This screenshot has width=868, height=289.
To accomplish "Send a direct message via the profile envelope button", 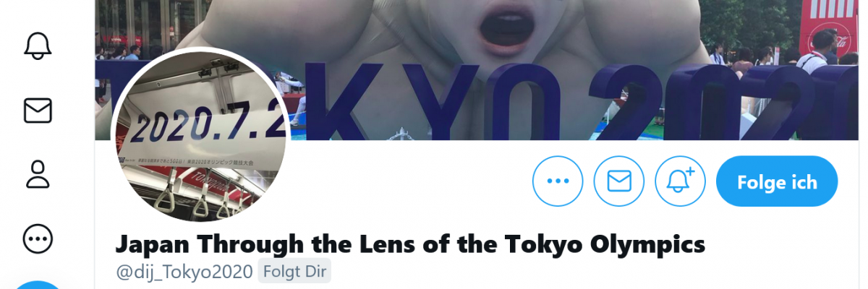I will point(619,181).
